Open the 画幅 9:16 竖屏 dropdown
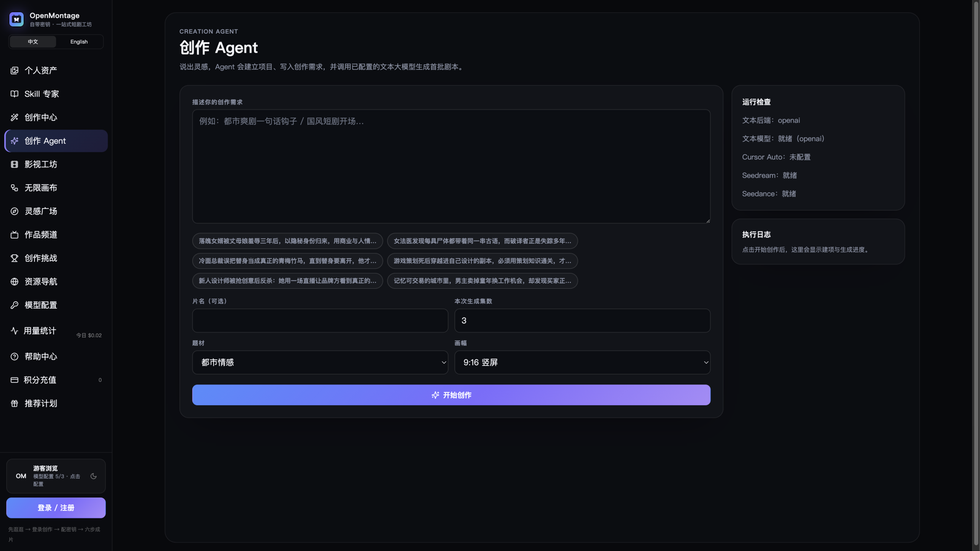This screenshot has width=980, height=551. coord(582,362)
